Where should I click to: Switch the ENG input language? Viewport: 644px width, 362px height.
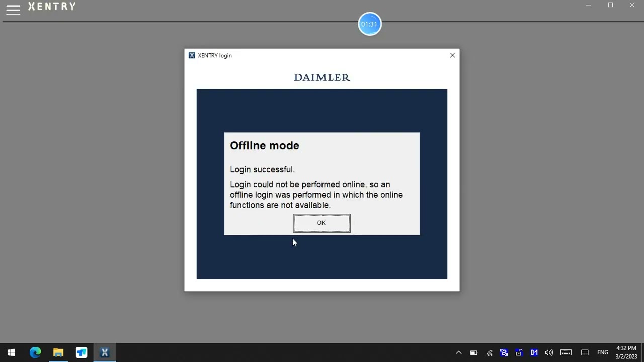[x=603, y=353]
